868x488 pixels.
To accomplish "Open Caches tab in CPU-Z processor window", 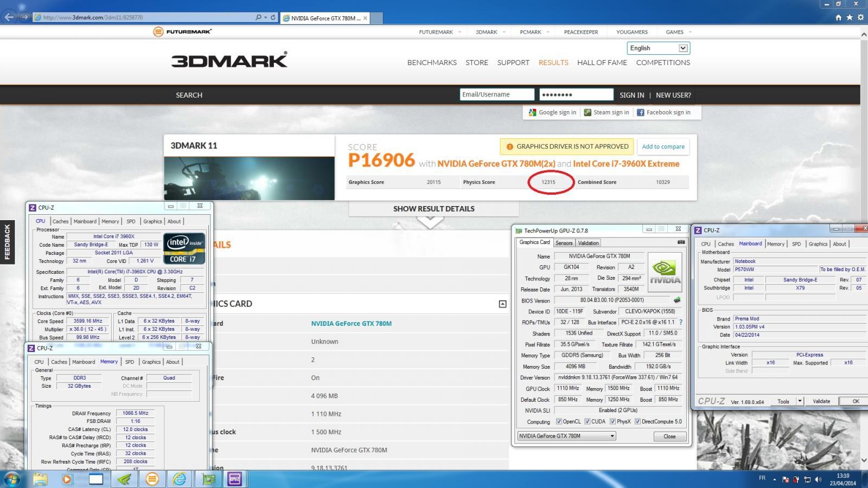I will [60, 221].
